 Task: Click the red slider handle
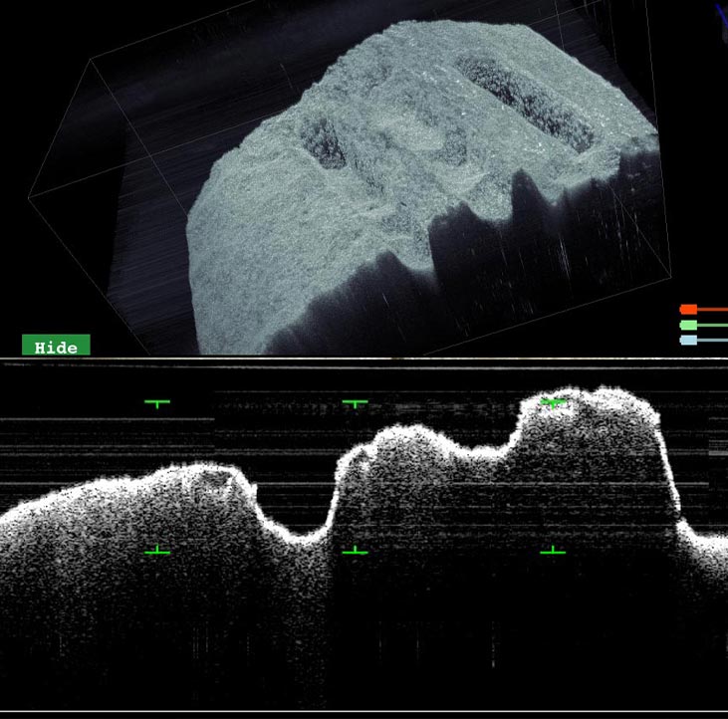(x=687, y=310)
